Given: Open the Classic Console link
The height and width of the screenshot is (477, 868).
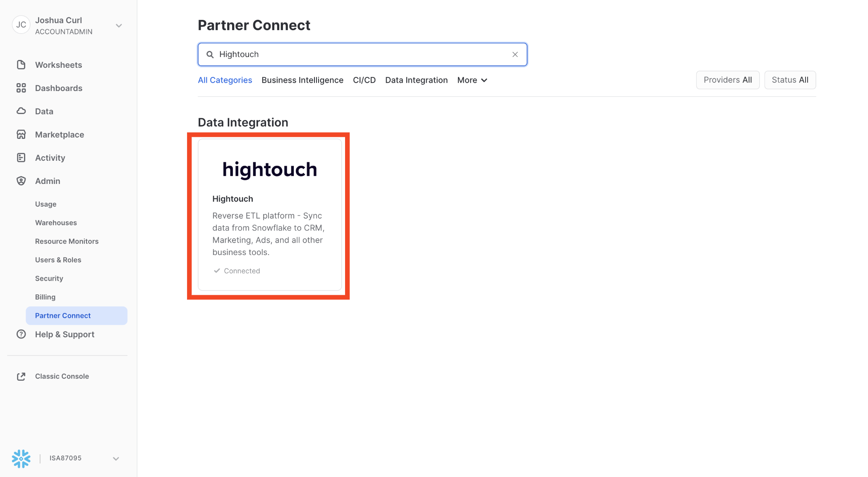Looking at the screenshot, I should [x=62, y=376].
